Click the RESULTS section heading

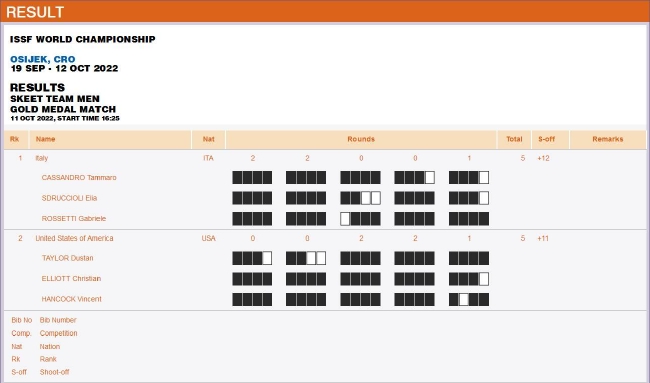(x=38, y=87)
